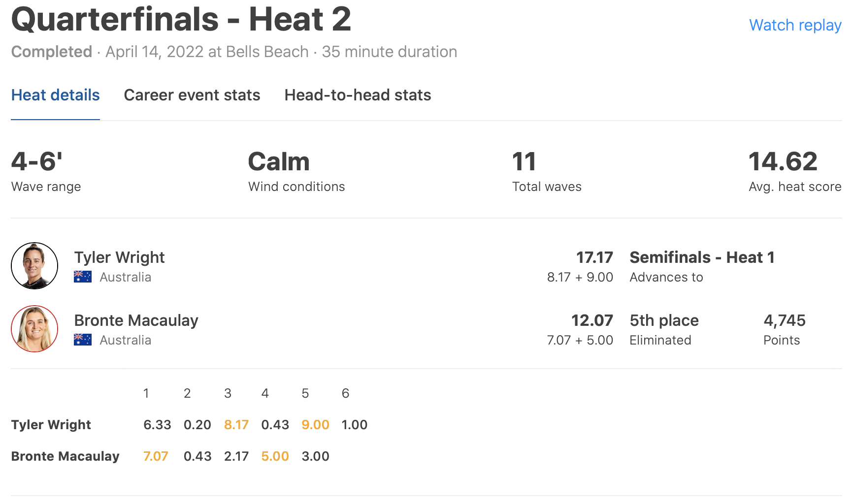The width and height of the screenshot is (853, 504).
Task: Select Tyler Wright's 8.17 wave score
Action: pyautogui.click(x=236, y=425)
